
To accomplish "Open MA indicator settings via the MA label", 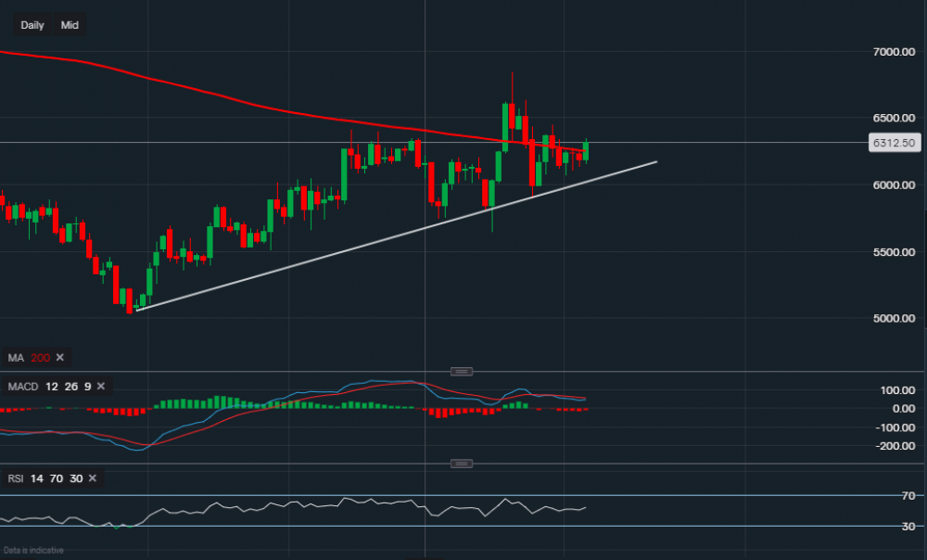I will (x=15, y=358).
